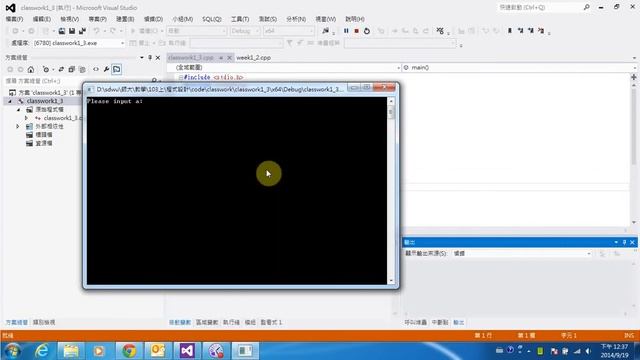Image resolution: width=640 pixels, height=360 pixels.
Task: Open the Tools (T) menu
Action: tap(240, 19)
